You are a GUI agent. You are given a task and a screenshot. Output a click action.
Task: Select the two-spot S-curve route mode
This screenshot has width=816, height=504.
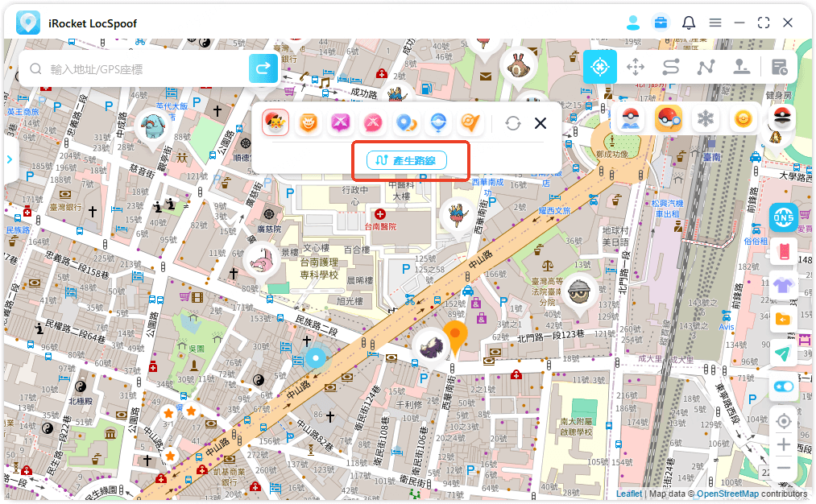pyautogui.click(x=671, y=67)
